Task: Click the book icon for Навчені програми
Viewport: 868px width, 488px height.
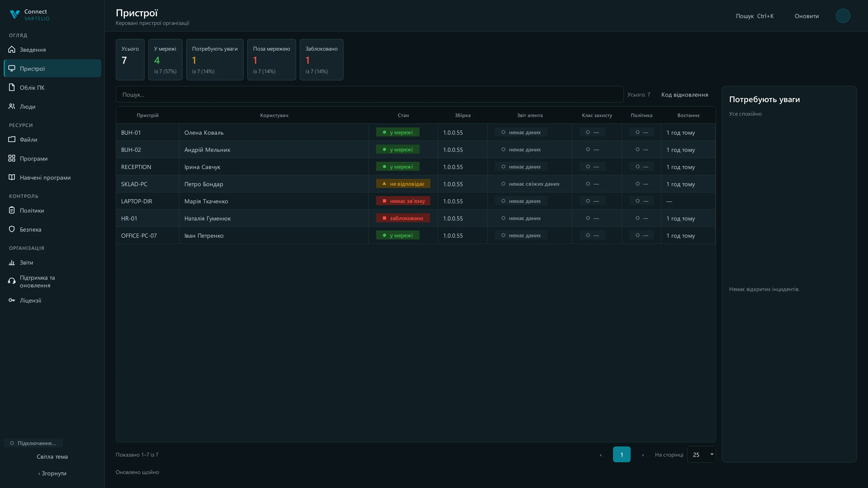Action: [x=12, y=177]
